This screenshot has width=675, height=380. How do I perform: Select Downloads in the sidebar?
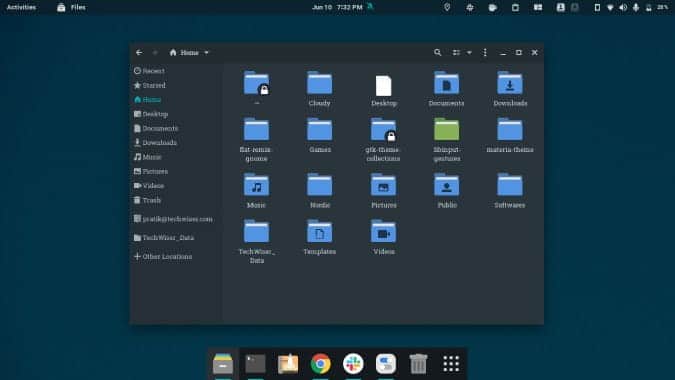pos(155,142)
